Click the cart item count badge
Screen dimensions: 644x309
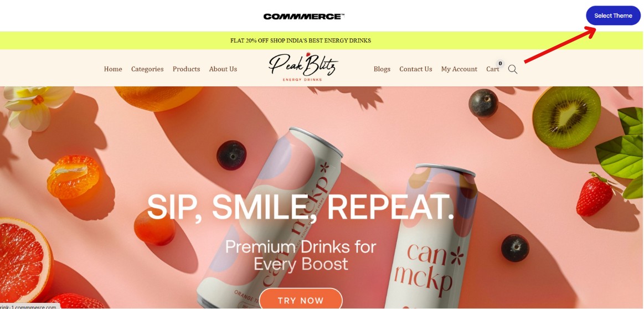pyautogui.click(x=500, y=63)
